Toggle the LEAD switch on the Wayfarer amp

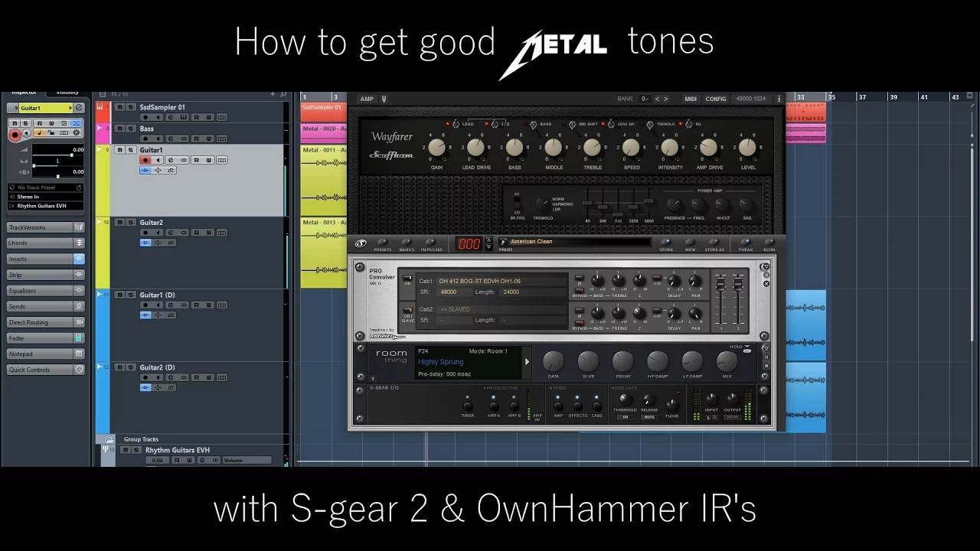[456, 124]
